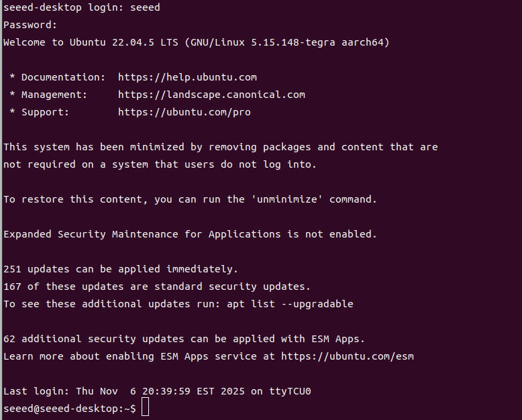Click the Welcome to Ubuntu 22.04.5 LTS line

click(196, 42)
